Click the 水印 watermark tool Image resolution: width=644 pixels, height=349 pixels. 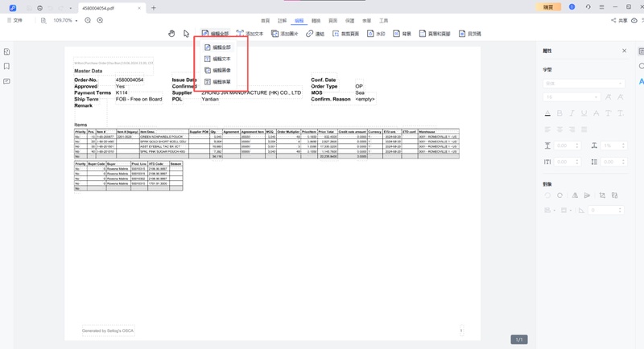click(376, 34)
